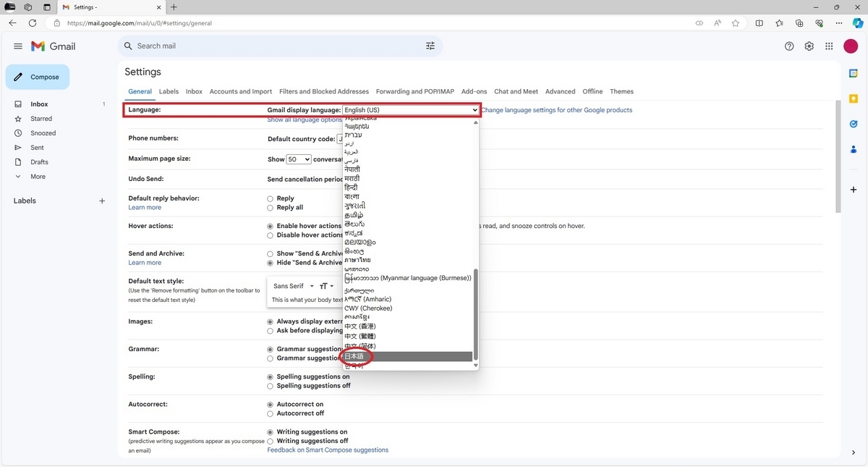Image resolution: width=868 pixels, height=467 pixels.
Task: Open the maximum page size 50 dropdown
Action: tap(299, 159)
